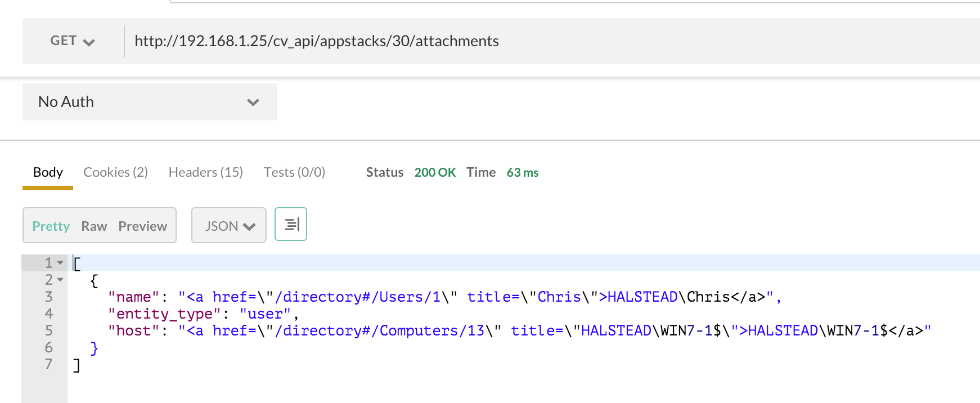Toggle the line wrap icon
The image size is (980, 403).
point(291,225)
